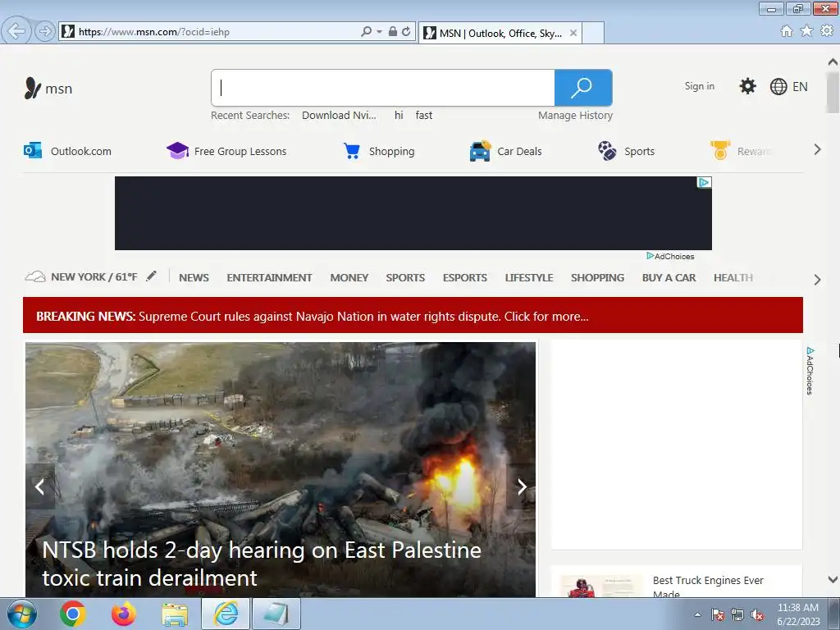
Task: Edit weather location with pencil icon
Action: [152, 276]
